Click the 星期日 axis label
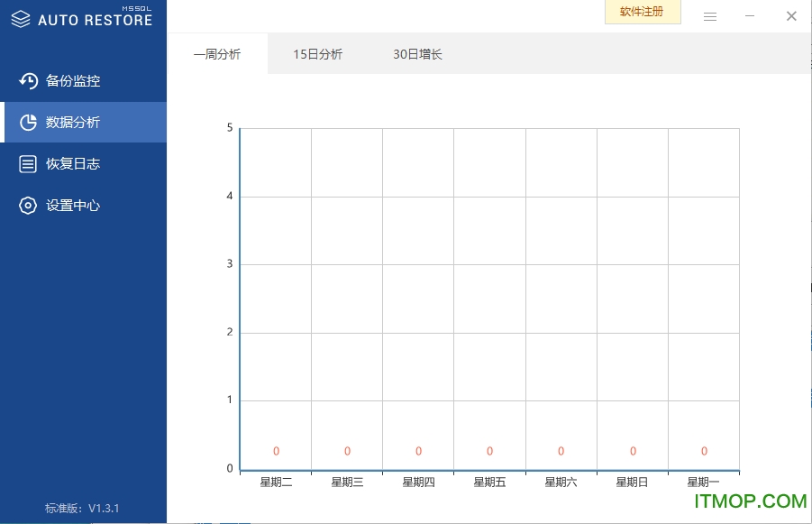Screen dimensions: 812x524 tap(632, 483)
